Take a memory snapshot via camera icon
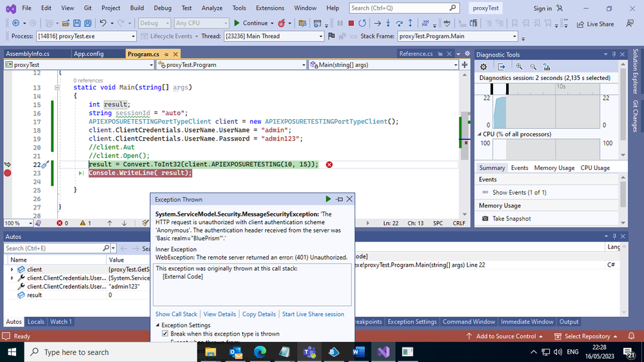This screenshot has height=362, width=644. 485,218
